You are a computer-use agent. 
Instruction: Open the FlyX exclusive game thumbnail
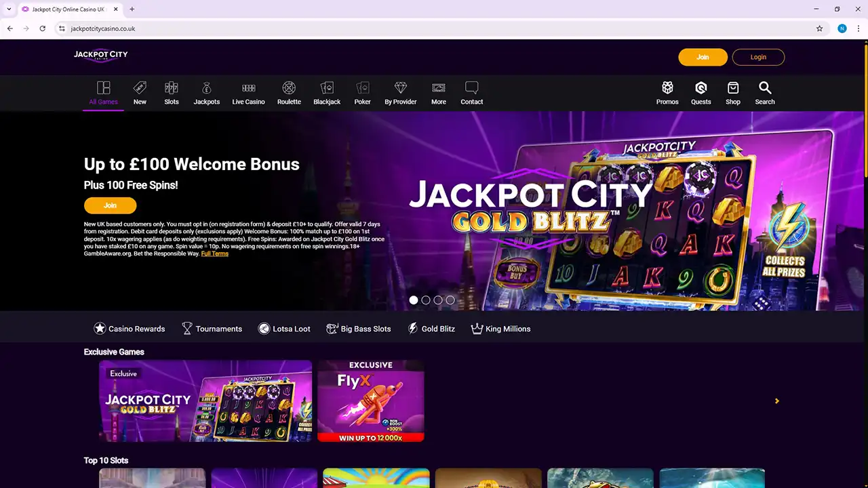371,401
